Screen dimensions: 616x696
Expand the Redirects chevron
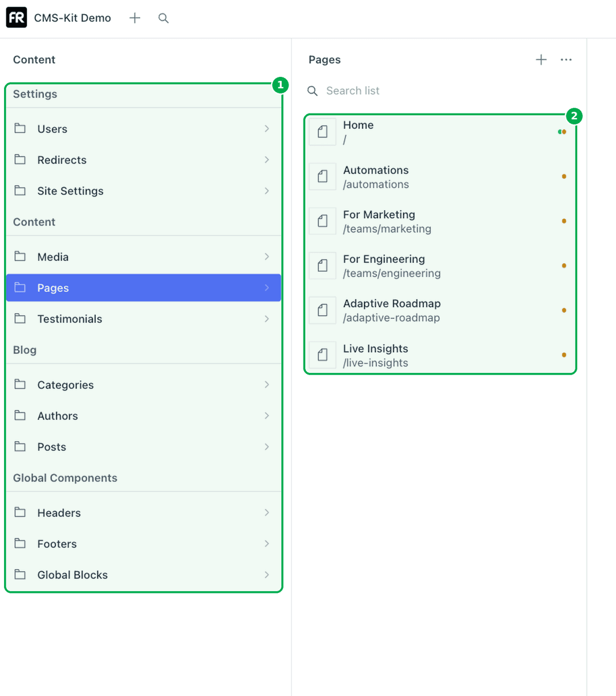click(x=267, y=160)
